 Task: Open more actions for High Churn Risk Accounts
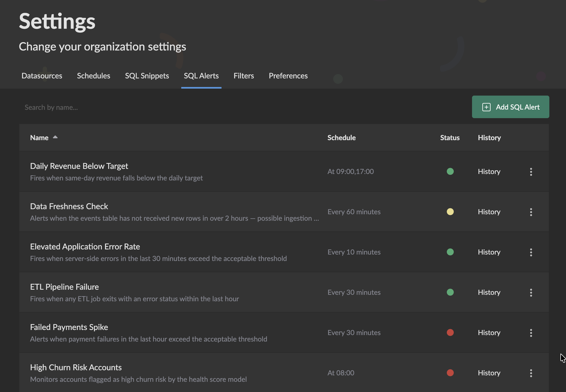pyautogui.click(x=531, y=373)
